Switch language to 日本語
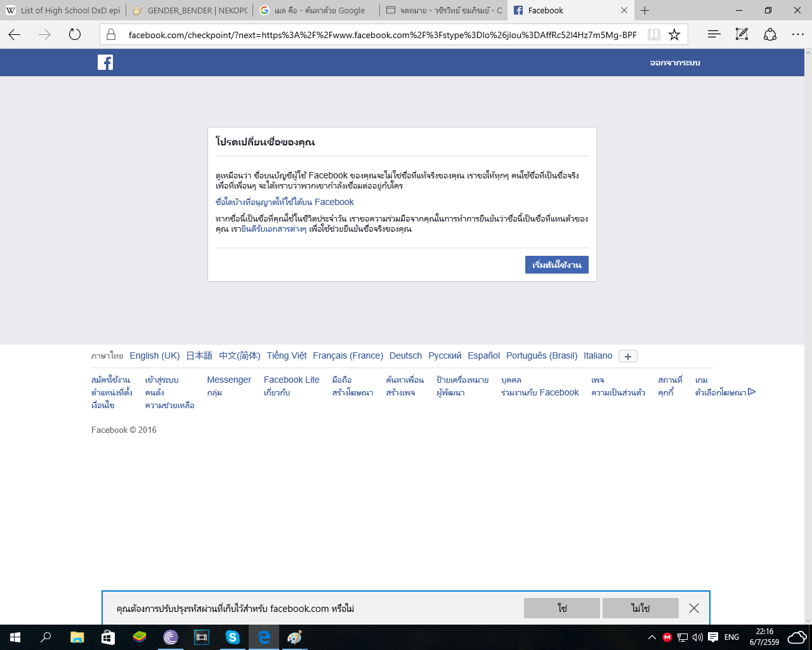 (x=199, y=355)
